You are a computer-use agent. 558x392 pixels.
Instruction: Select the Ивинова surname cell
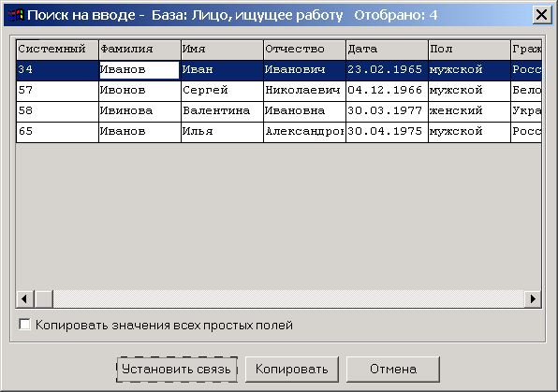coord(139,111)
